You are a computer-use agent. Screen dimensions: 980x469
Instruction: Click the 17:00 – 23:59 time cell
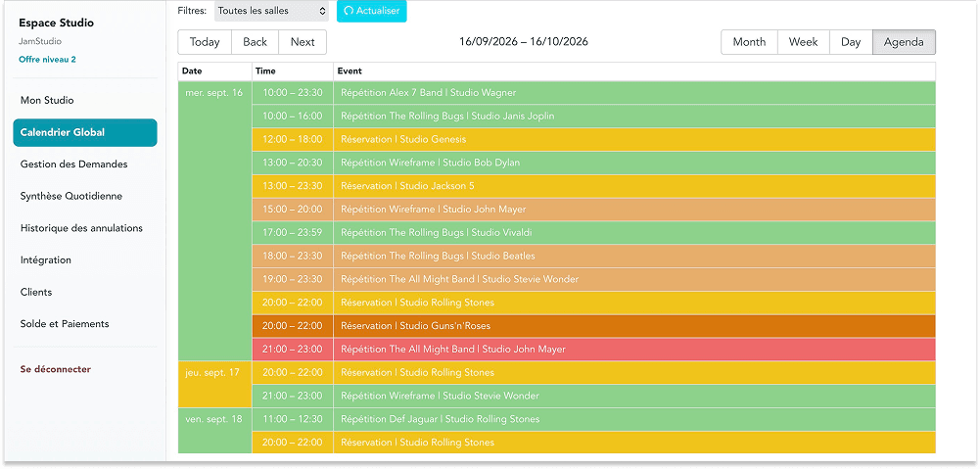click(x=293, y=233)
